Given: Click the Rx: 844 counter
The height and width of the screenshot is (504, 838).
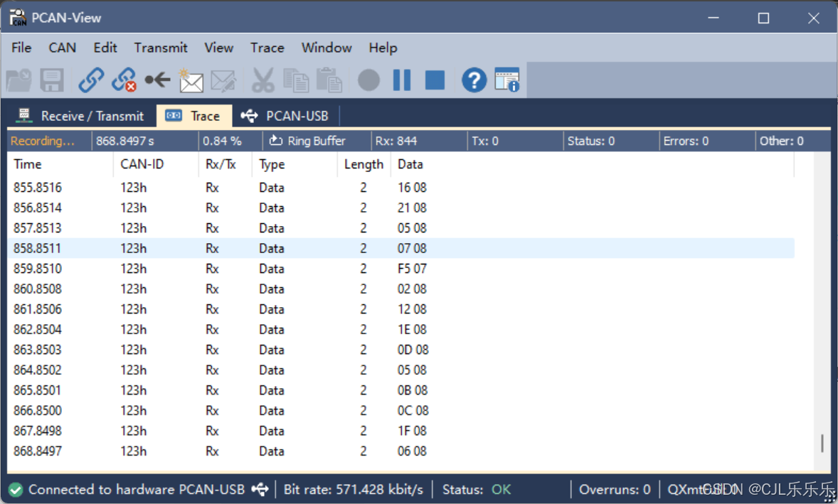Looking at the screenshot, I should tap(396, 141).
